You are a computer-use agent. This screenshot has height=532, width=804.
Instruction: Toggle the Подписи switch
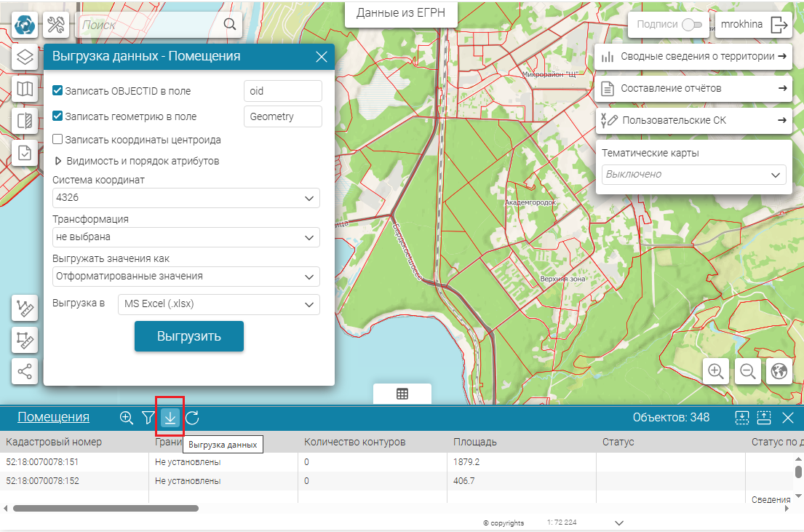pyautogui.click(x=691, y=25)
